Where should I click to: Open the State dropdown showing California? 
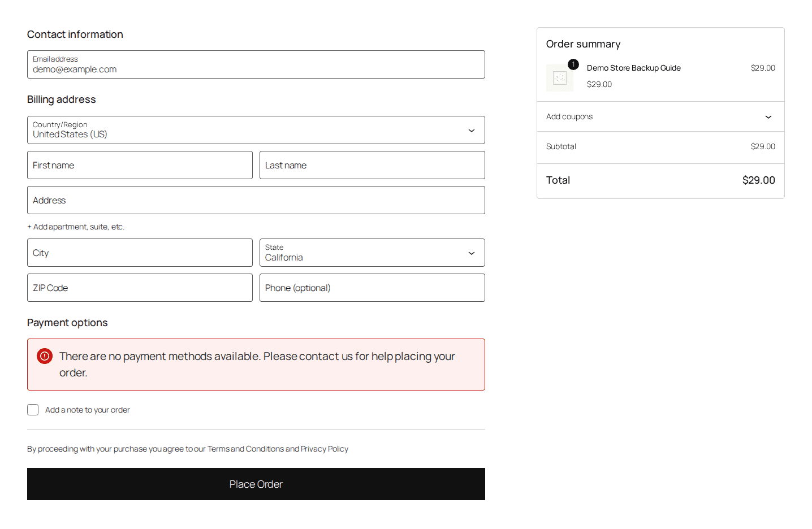point(372,253)
